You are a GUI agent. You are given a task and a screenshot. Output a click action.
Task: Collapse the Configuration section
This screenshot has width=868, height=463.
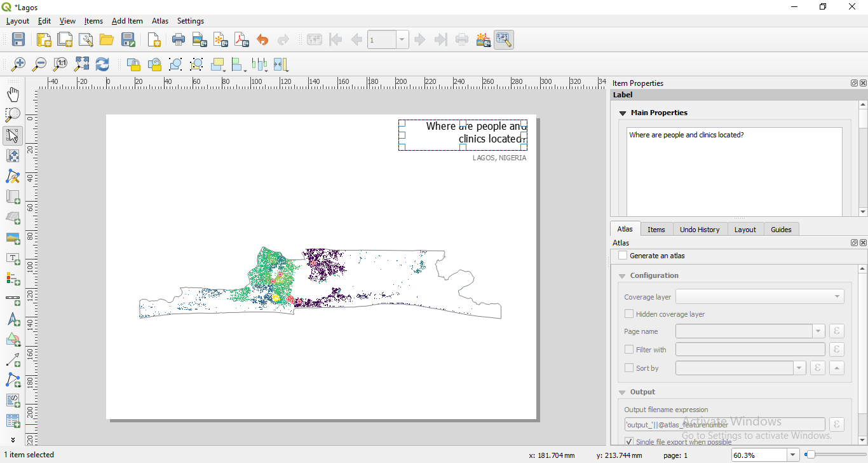tap(622, 276)
